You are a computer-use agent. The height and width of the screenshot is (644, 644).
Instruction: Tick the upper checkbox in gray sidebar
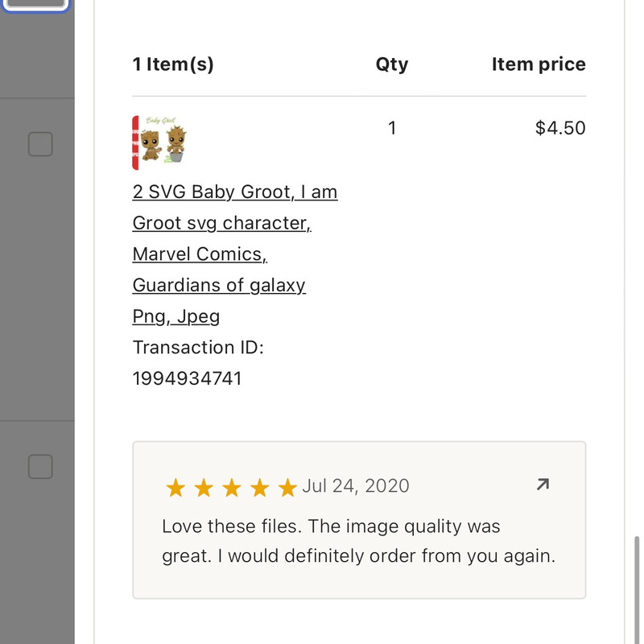tap(40, 145)
